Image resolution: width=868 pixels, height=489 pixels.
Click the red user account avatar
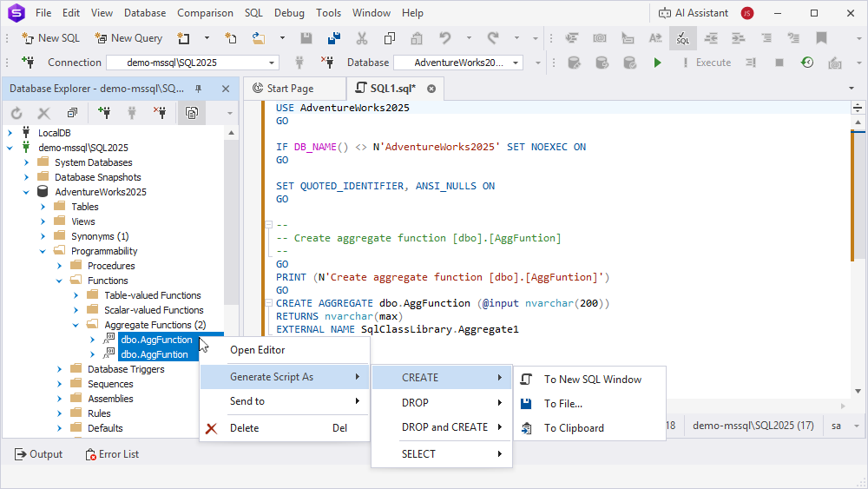pos(747,13)
